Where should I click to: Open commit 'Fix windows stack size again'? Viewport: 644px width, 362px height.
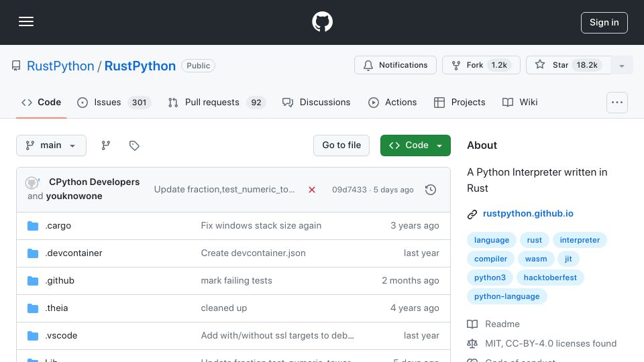tap(261, 226)
